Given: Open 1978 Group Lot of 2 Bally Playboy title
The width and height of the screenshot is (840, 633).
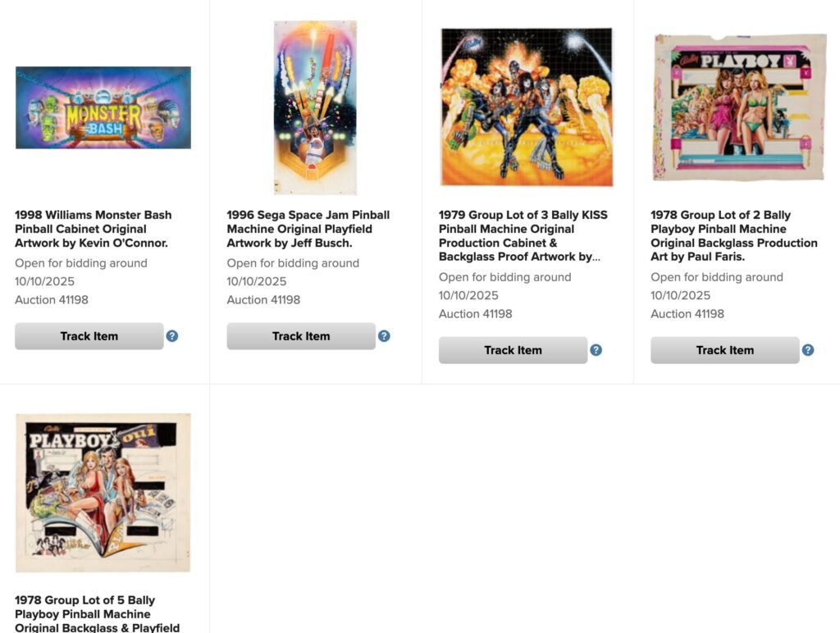Looking at the screenshot, I should [x=734, y=235].
